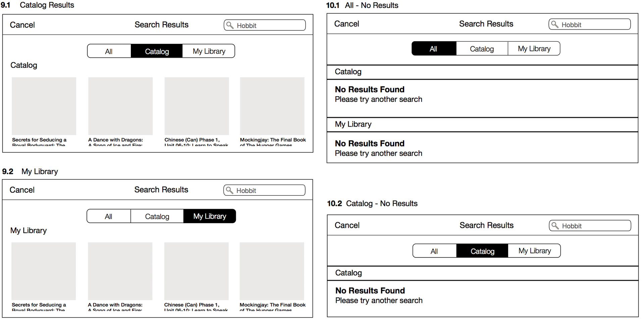Click the Hobbit search field in the 9.1 Catalog Results panel
The height and width of the screenshot is (325, 644).
click(x=265, y=25)
